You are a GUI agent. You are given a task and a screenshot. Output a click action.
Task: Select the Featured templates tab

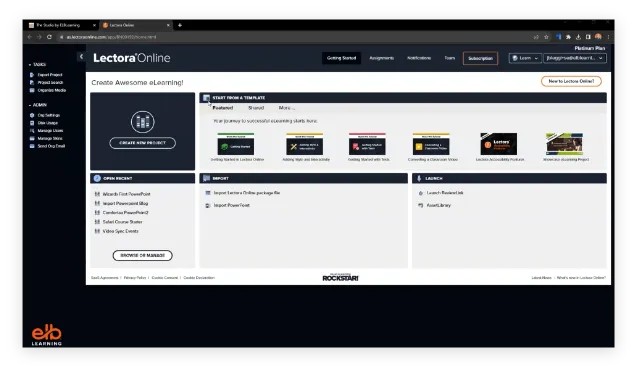(223, 108)
